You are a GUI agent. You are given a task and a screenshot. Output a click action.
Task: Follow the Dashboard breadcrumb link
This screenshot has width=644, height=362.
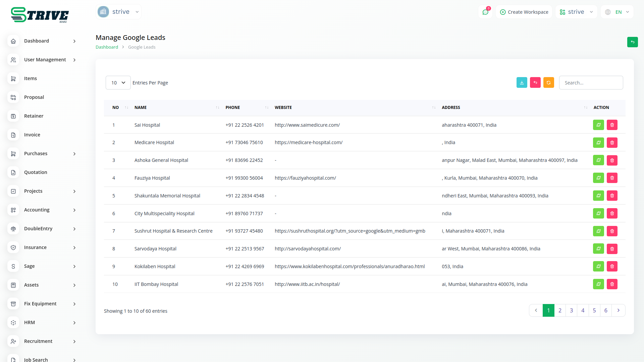coord(107,47)
